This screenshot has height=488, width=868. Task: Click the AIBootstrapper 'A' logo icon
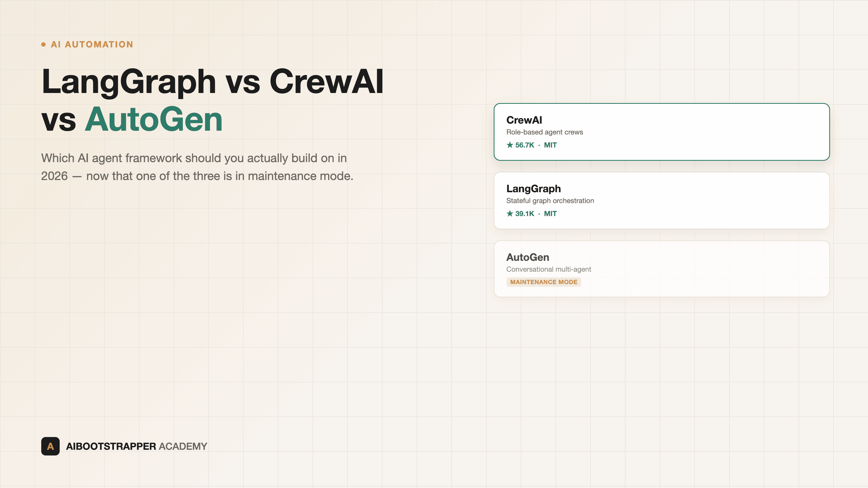(x=50, y=446)
